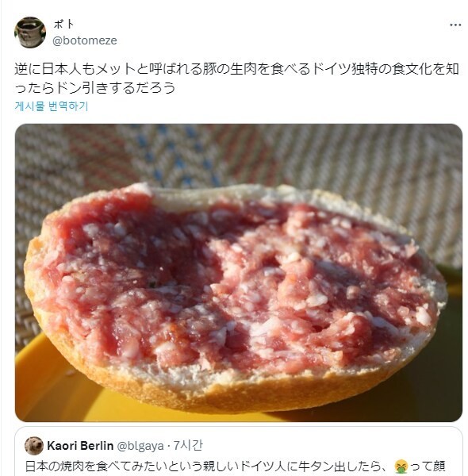Viewport: 468px width, 476px height.
Task: Click the nauseated face emoji in quoted text
Action: pyautogui.click(x=401, y=466)
